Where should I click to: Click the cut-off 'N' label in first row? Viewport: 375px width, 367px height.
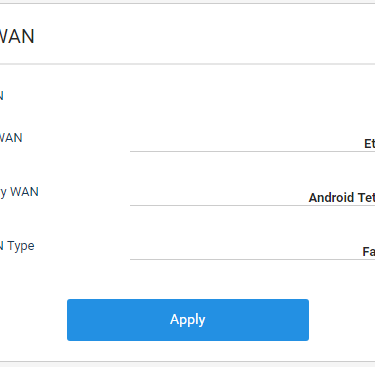pyautogui.click(x=2, y=96)
